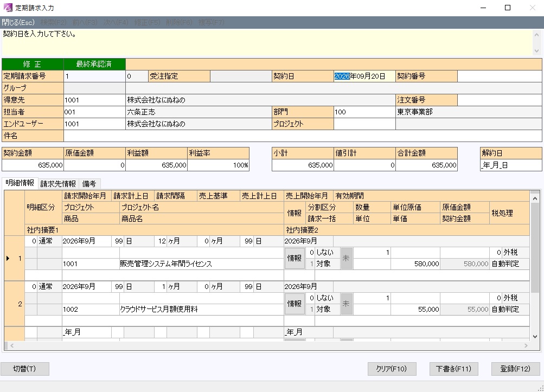Click the app icon in title bar

point(8,8)
